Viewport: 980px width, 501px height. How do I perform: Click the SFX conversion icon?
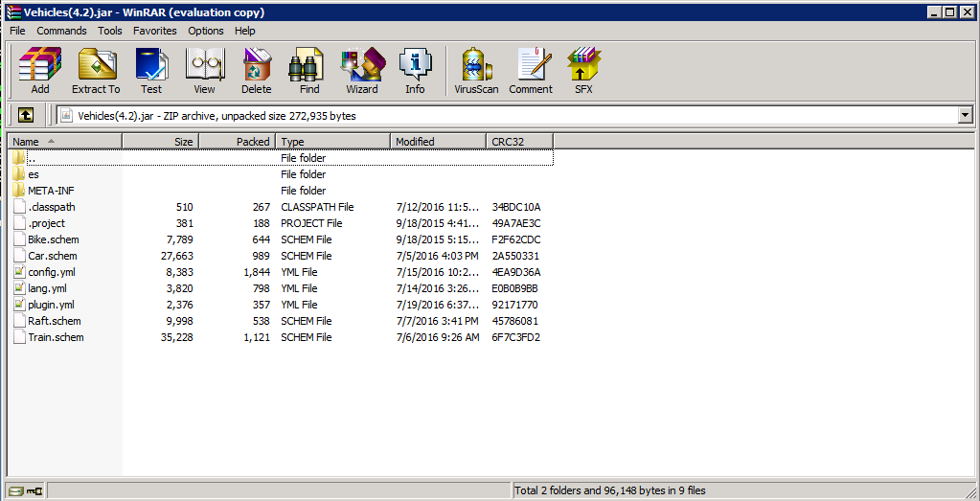pyautogui.click(x=583, y=64)
